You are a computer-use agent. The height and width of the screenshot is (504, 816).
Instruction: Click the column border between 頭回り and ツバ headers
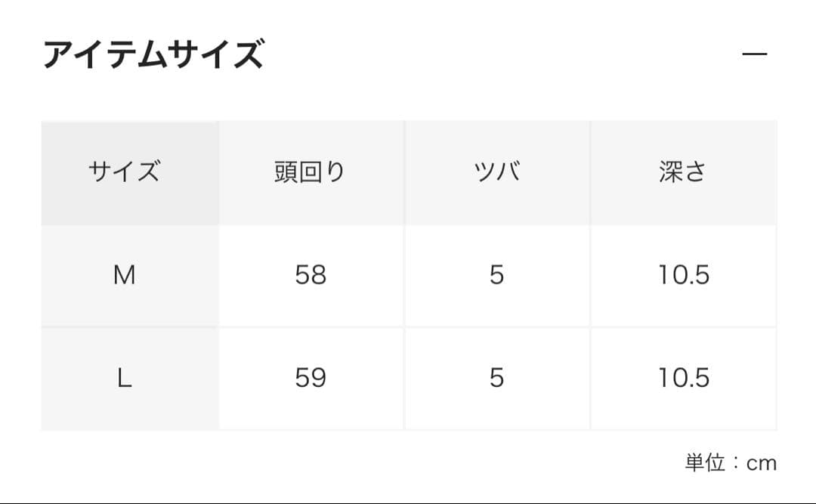[404, 172]
